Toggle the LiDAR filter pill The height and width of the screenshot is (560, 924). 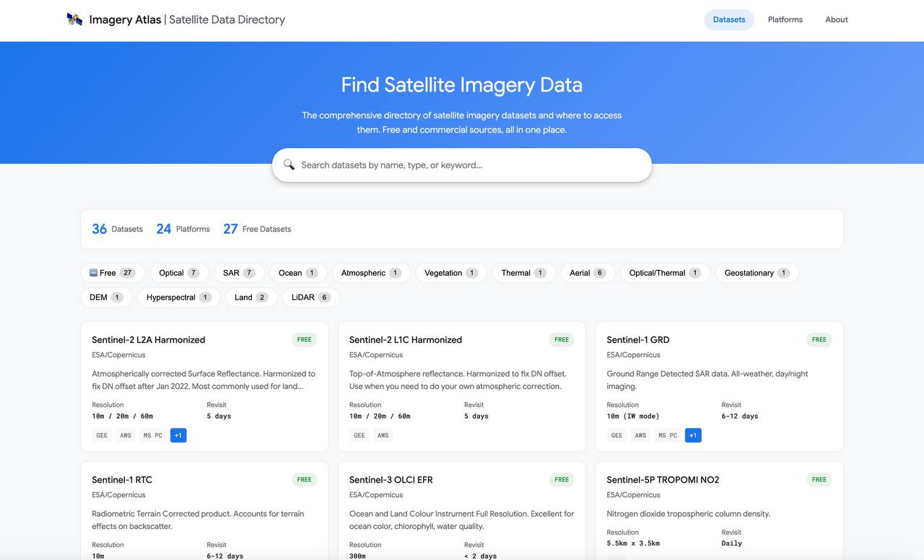[310, 297]
